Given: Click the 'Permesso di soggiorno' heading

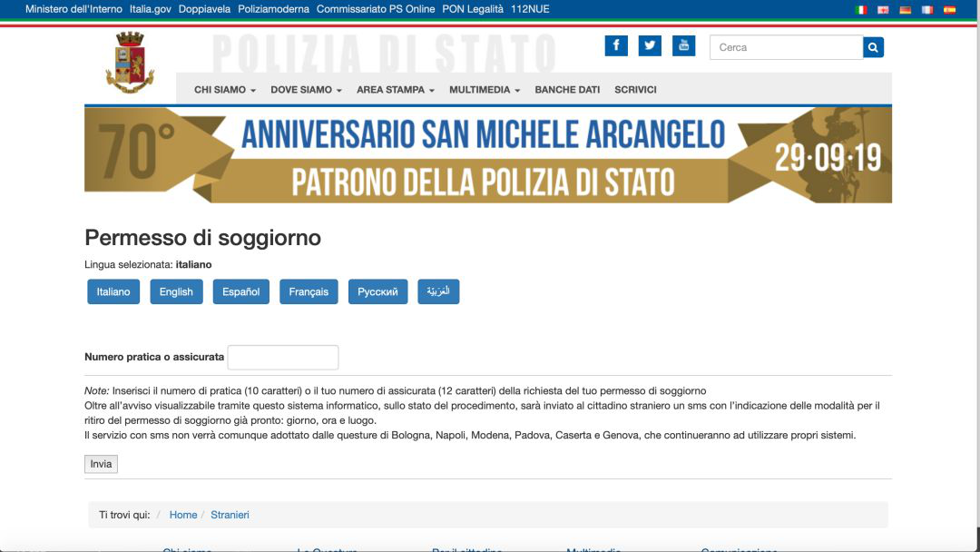Looking at the screenshot, I should [x=202, y=238].
